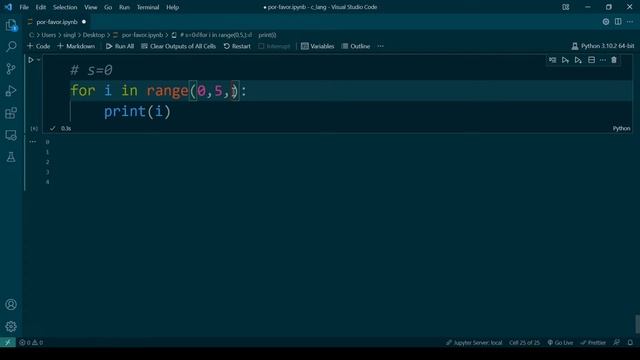Open the Remote Explorer view
This screenshot has width=640, height=360.
11,135
